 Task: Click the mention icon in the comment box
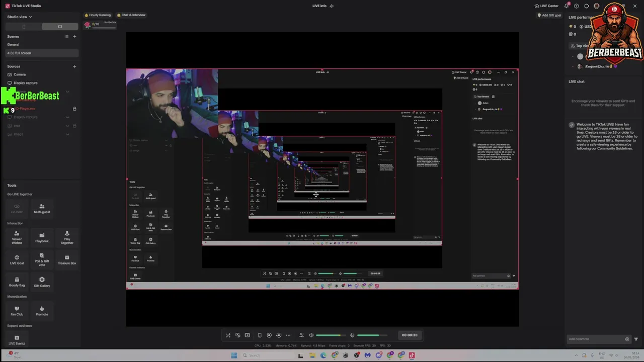[627, 339]
